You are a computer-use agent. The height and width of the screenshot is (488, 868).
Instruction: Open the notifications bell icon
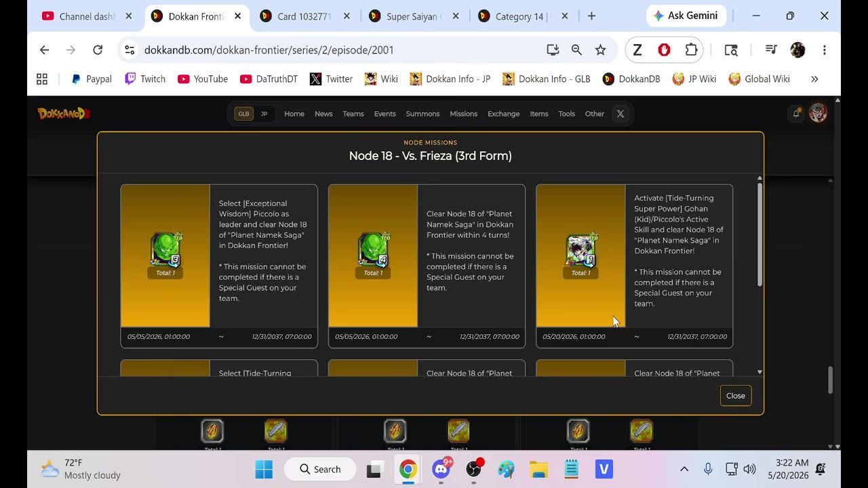click(x=796, y=114)
